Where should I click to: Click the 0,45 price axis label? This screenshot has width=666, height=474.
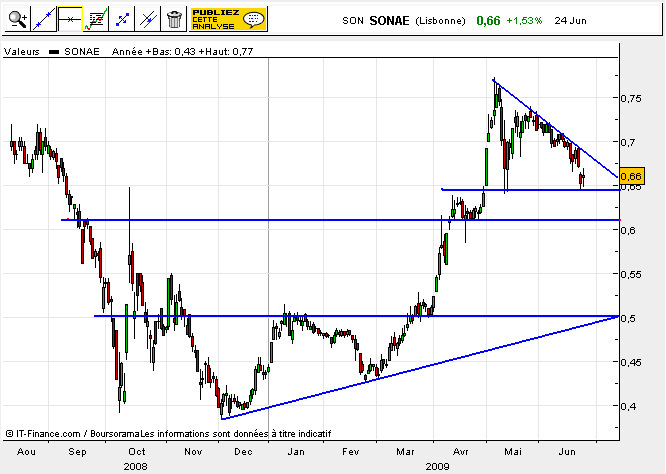tap(631, 362)
